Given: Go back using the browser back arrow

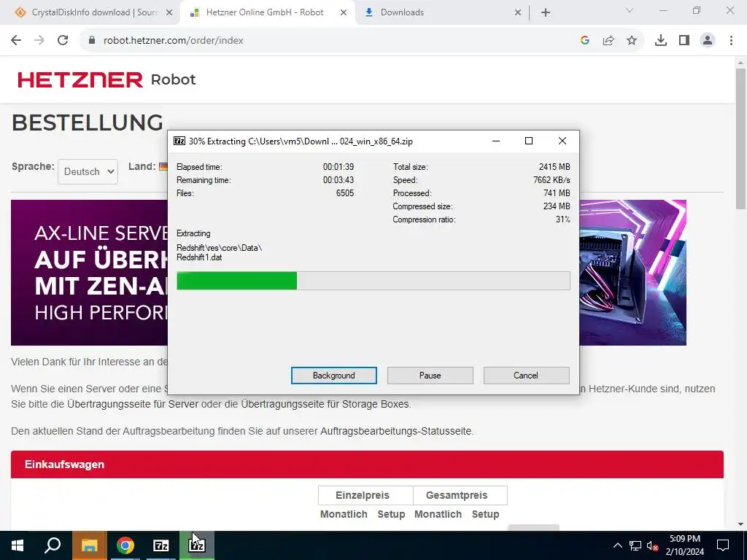Looking at the screenshot, I should (x=16, y=41).
